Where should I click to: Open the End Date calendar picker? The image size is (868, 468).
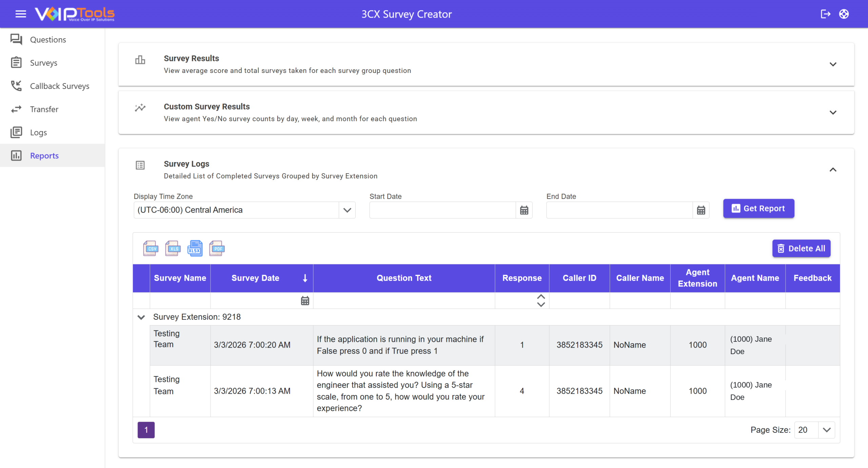coord(701,210)
